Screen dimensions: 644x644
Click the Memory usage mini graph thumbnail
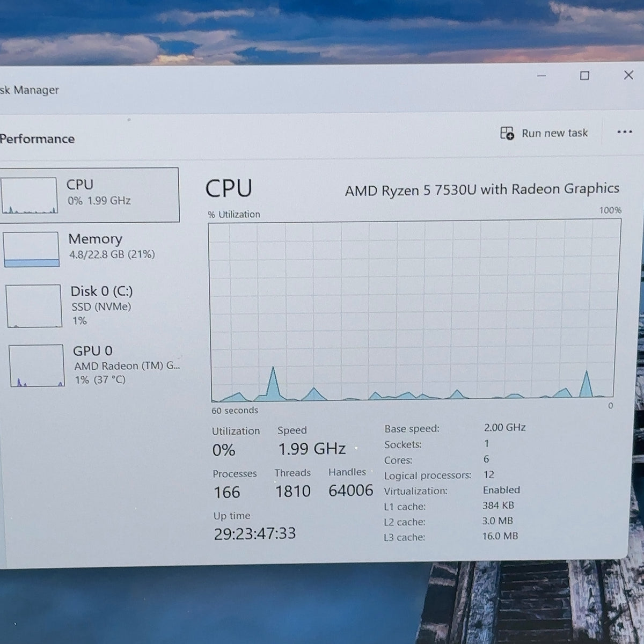click(31, 250)
